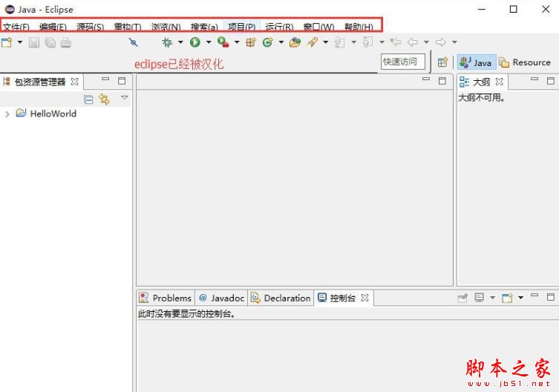Toggle Skip All Breakpoints icon
559x392 pixels.
pyautogui.click(x=134, y=42)
